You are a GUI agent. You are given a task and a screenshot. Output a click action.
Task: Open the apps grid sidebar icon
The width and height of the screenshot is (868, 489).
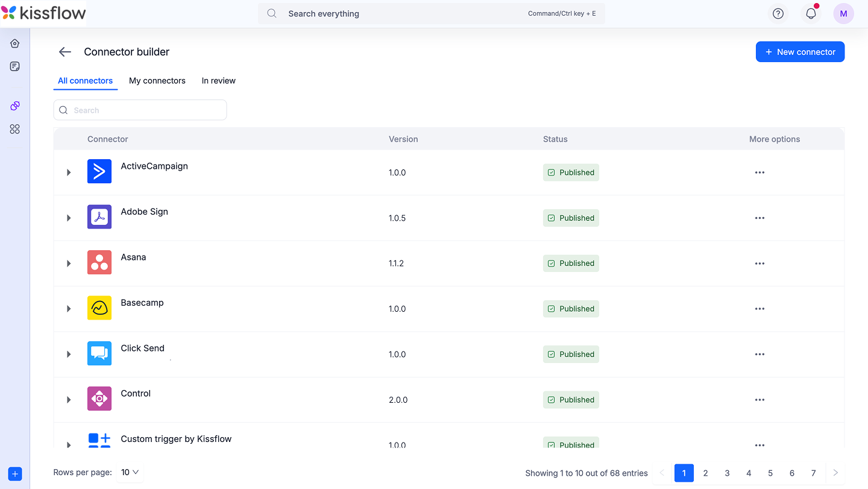15,129
